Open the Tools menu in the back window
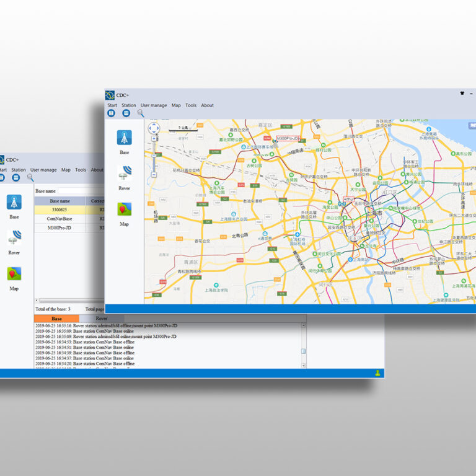This screenshot has width=476, height=476. (81, 170)
